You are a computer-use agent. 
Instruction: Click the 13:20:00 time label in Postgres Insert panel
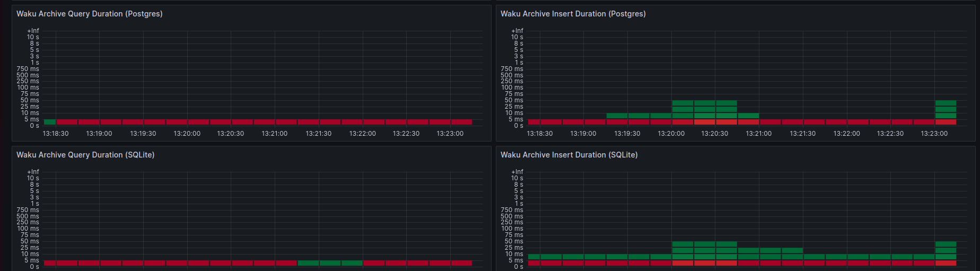point(671,134)
